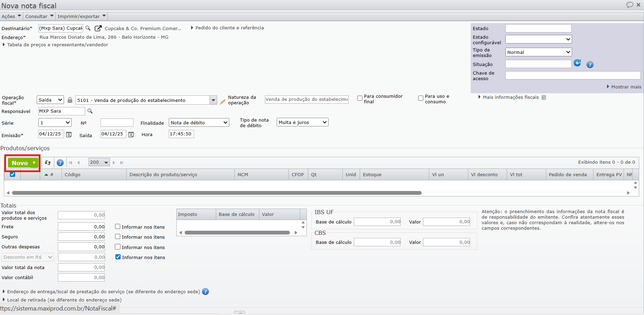Screen dimensions: 644x315
Task: Click the tax table horizontal scrollbar
Action: [x=237, y=233]
